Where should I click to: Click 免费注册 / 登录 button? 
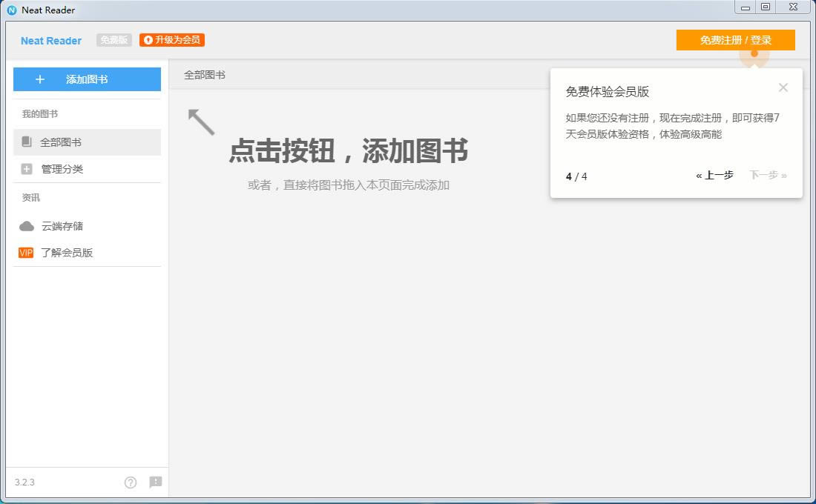(735, 40)
